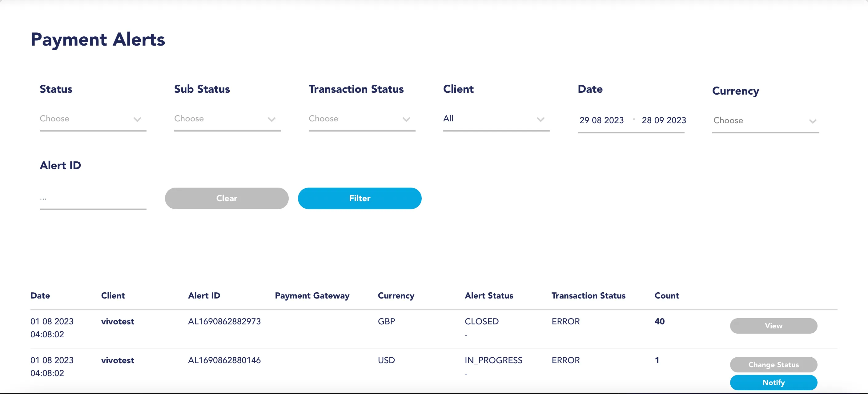Image resolution: width=868 pixels, height=394 pixels.
Task: Open the Transaction Status dropdown
Action: [x=362, y=119]
